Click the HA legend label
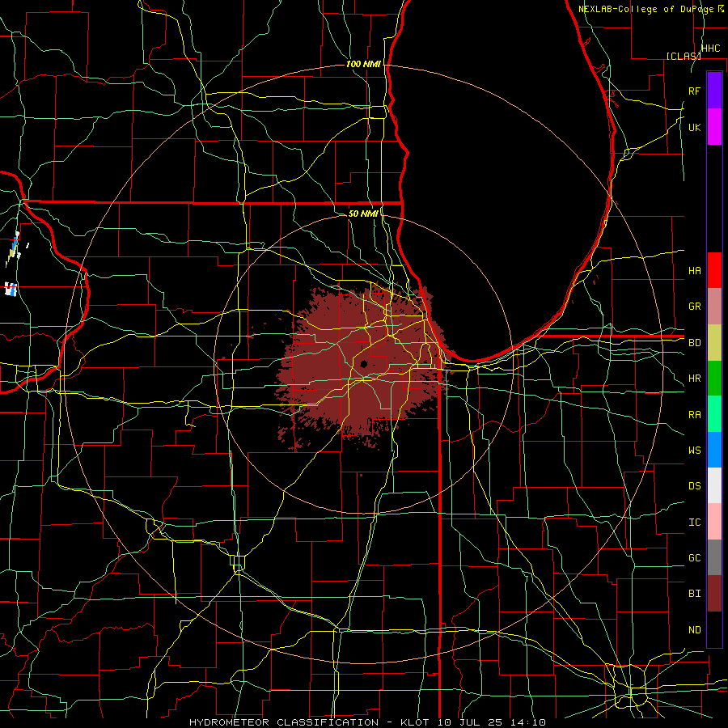Screen dimensions: 728x728 [x=694, y=270]
